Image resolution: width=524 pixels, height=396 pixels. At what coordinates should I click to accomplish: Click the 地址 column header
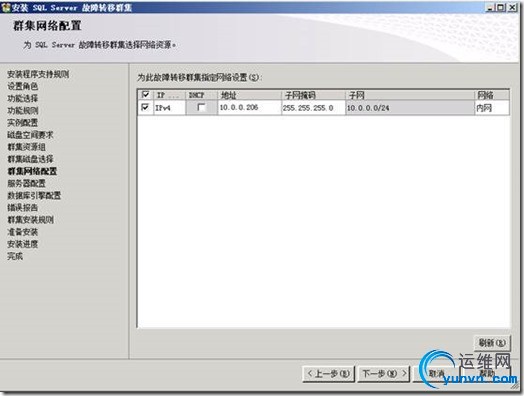[249, 95]
